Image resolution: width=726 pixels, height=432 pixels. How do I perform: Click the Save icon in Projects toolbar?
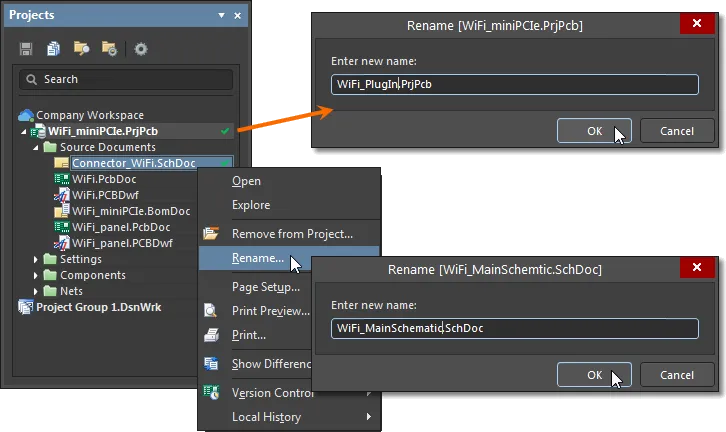tap(26, 49)
